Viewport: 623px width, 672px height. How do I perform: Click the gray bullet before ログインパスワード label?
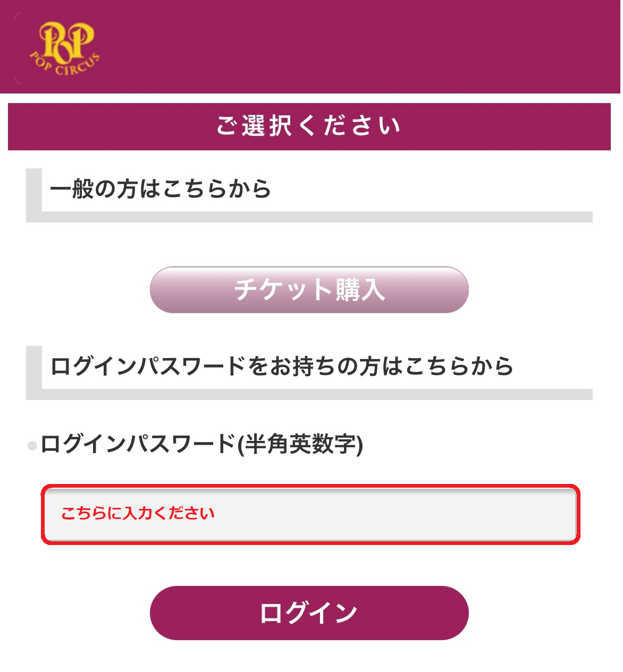click(x=32, y=446)
